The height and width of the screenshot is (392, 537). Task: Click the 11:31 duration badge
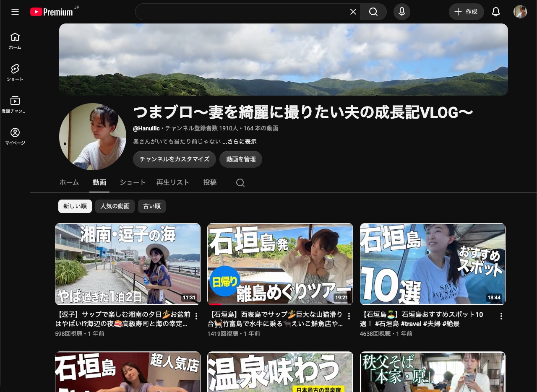tap(189, 298)
